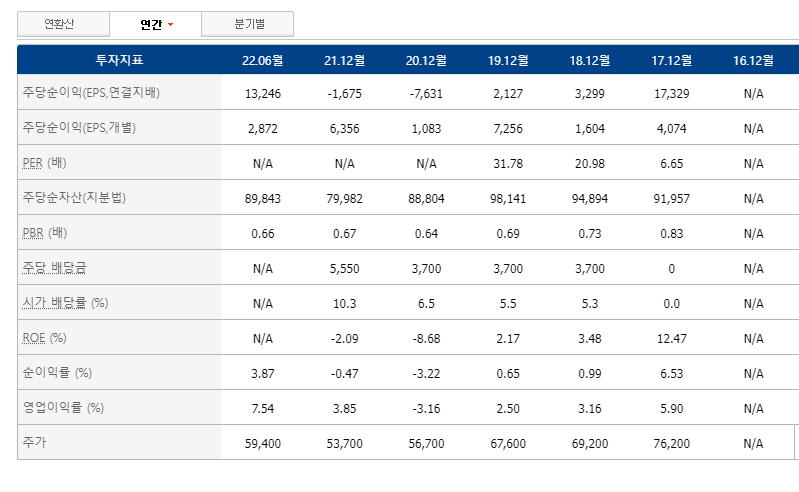Image resolution: width=799 pixels, height=492 pixels.
Task: Click operating margin value 7.54
Action: coord(263,409)
